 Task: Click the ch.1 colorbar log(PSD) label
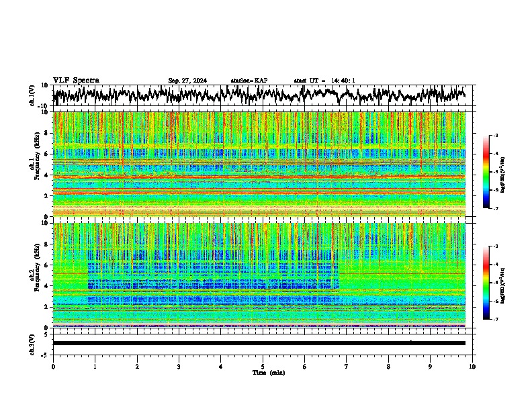click(503, 175)
